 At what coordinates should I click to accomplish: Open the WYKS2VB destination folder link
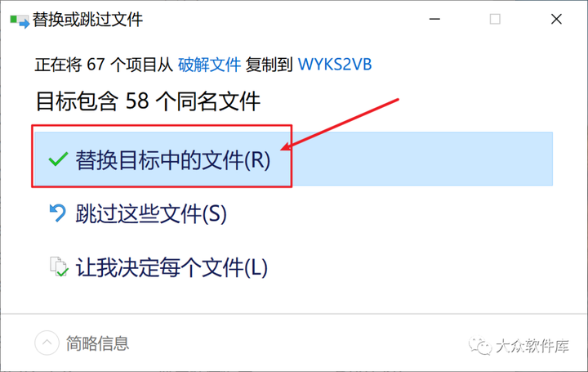(335, 65)
